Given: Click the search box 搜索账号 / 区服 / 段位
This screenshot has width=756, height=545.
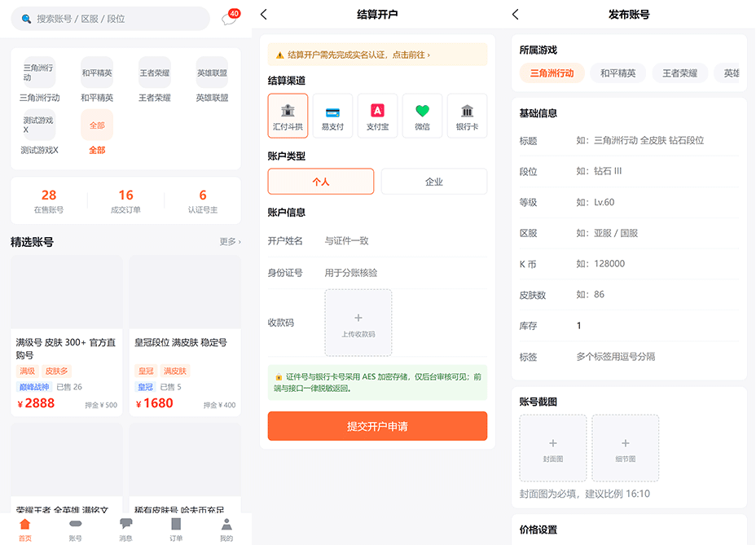Looking at the screenshot, I should [x=111, y=19].
